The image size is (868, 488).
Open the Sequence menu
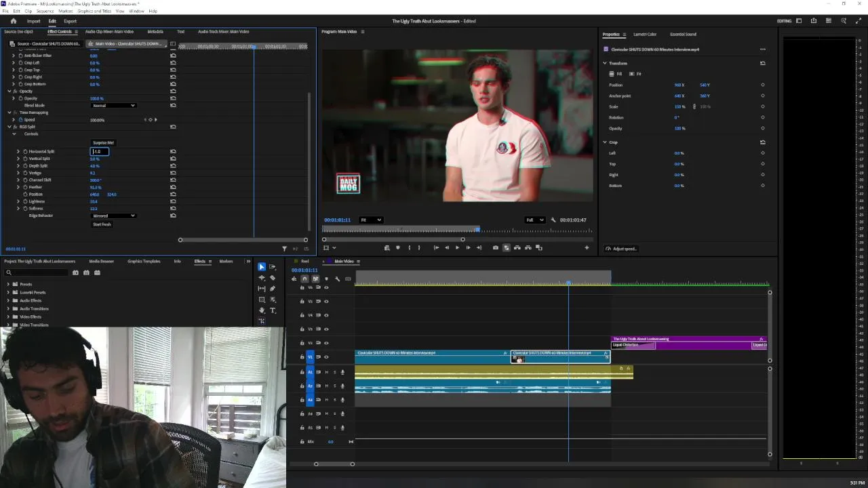45,12
